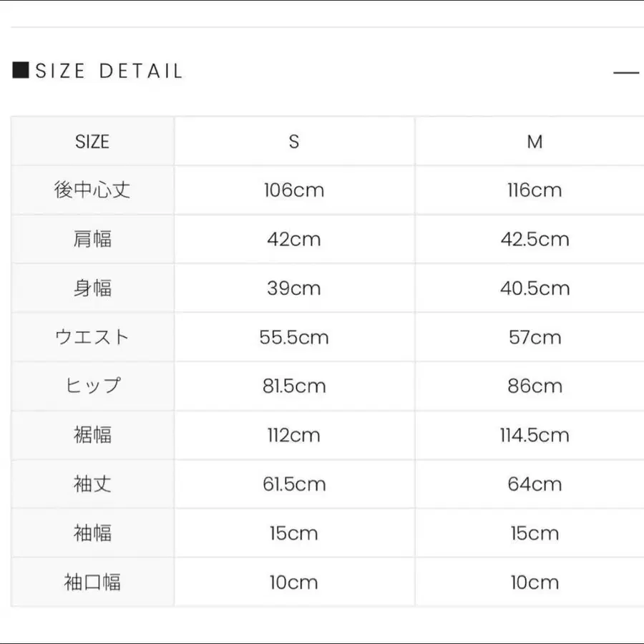Click the ヒップ row label
Image resolution: width=644 pixels, height=644 pixels.
pyautogui.click(x=92, y=386)
